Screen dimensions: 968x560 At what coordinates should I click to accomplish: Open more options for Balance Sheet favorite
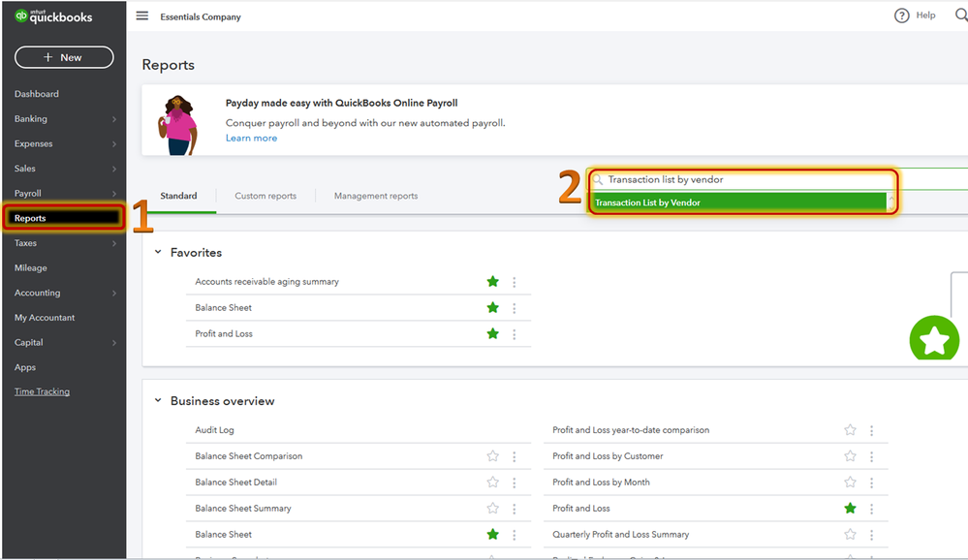tap(515, 308)
